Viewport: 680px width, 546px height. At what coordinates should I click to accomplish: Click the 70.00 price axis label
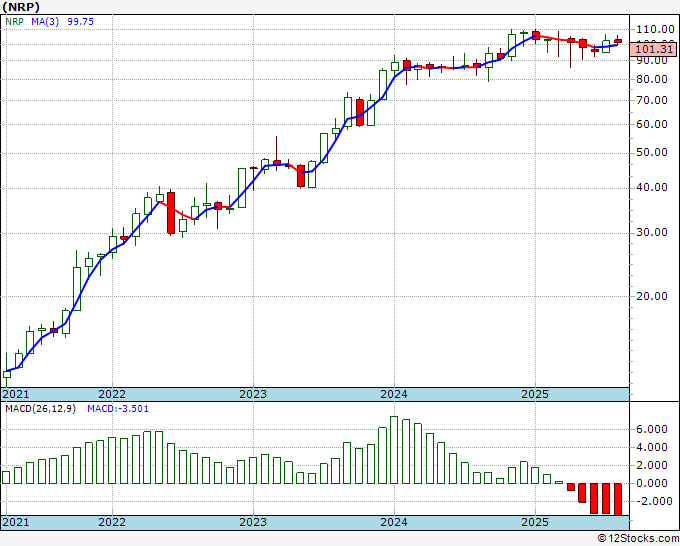pyautogui.click(x=651, y=101)
